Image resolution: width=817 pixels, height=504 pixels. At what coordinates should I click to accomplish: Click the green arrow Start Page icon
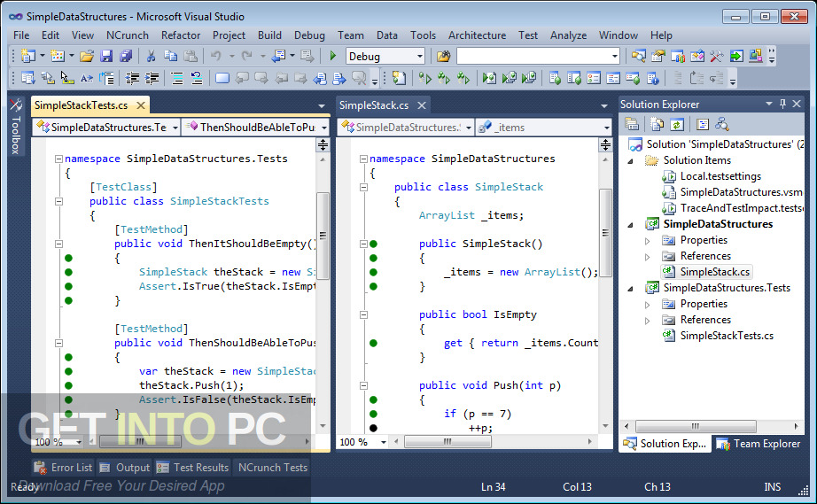[x=736, y=56]
